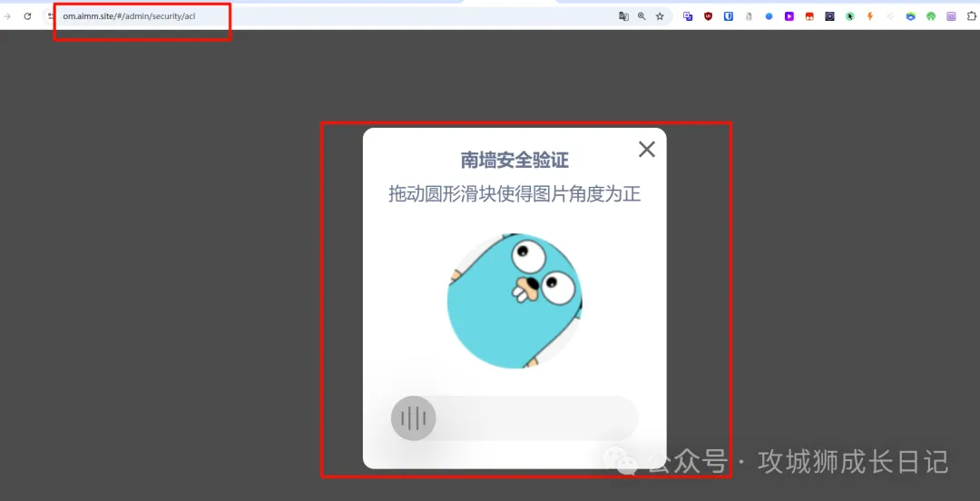This screenshot has width=980, height=501.
Task: Reload the page with the refresh button
Action: [27, 16]
